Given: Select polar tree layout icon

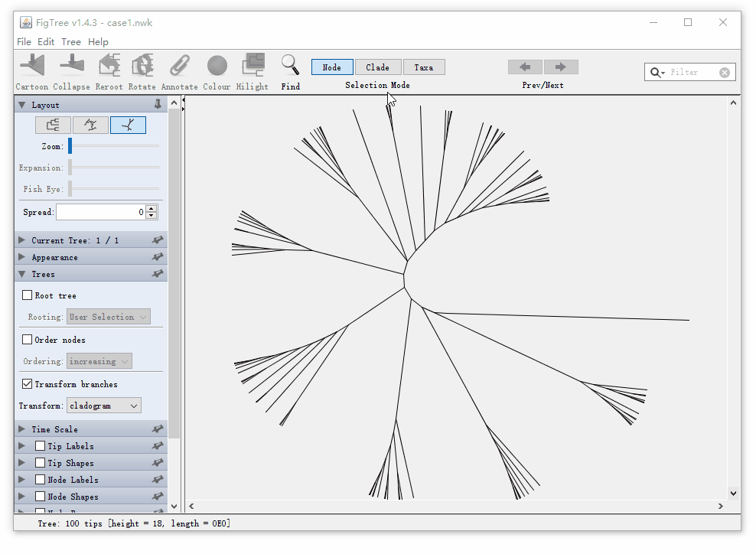Looking at the screenshot, I should pos(90,125).
